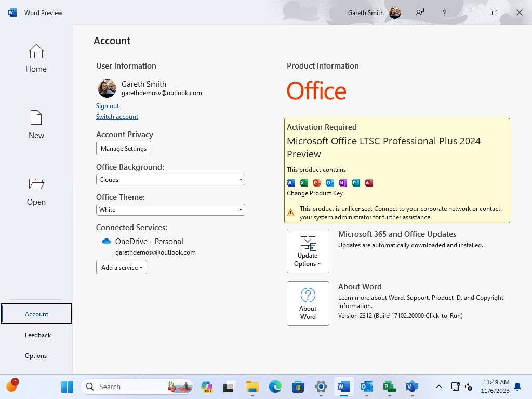Open the Options section in sidebar
This screenshot has height=399, width=532.
pyautogui.click(x=35, y=355)
